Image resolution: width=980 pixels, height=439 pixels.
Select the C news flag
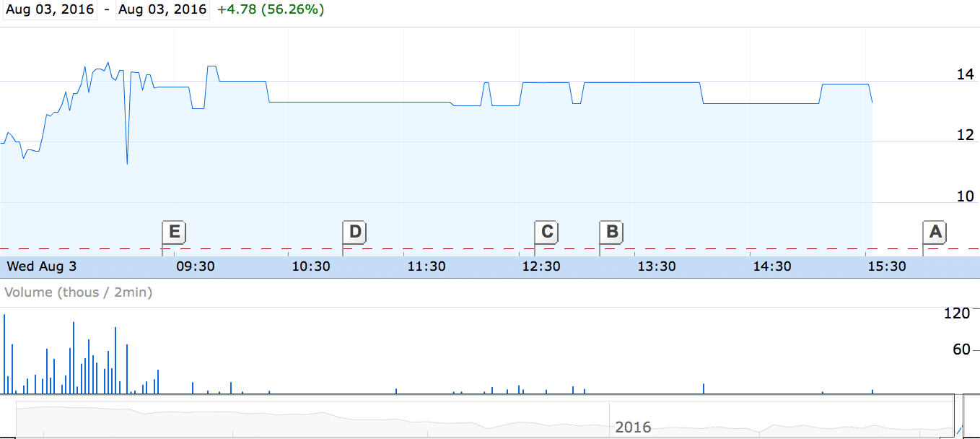tap(546, 232)
